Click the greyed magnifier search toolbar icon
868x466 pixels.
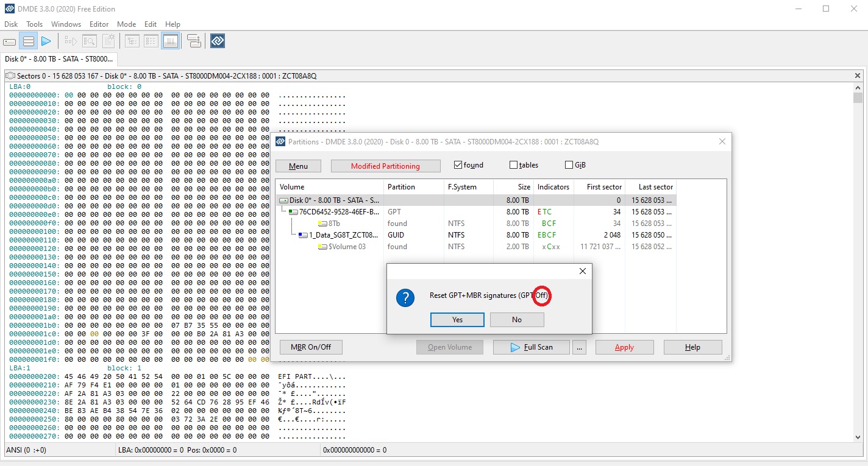pos(90,41)
